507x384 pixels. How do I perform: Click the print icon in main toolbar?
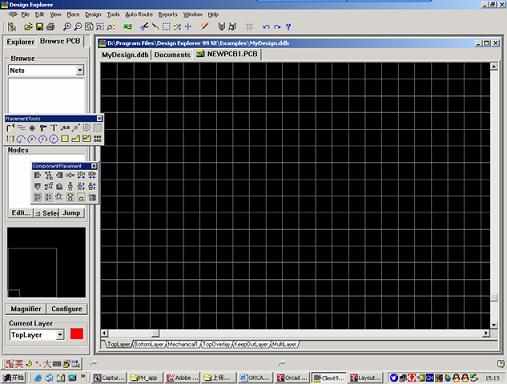point(50,27)
